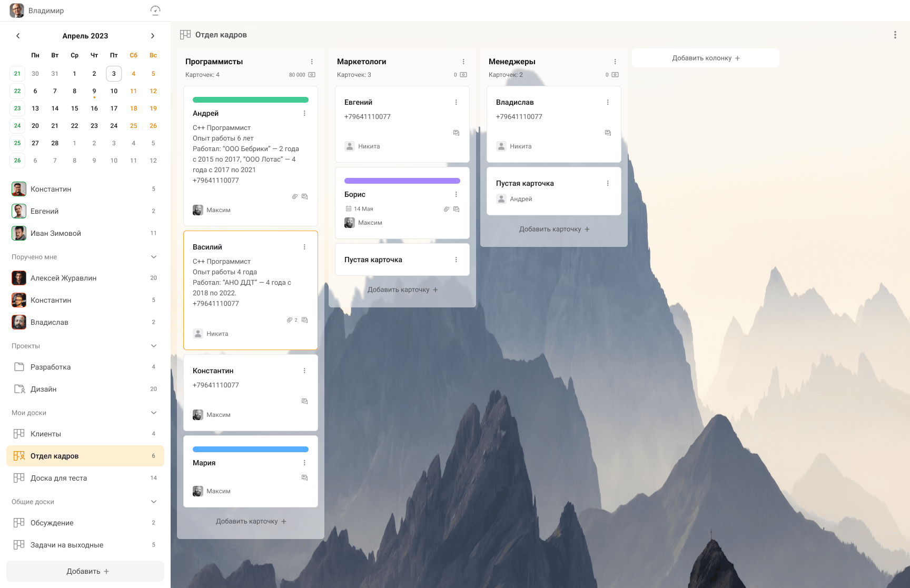The width and height of the screenshot is (910, 588).
Task: Open three-dot menu on Борис card
Action: pyautogui.click(x=456, y=194)
